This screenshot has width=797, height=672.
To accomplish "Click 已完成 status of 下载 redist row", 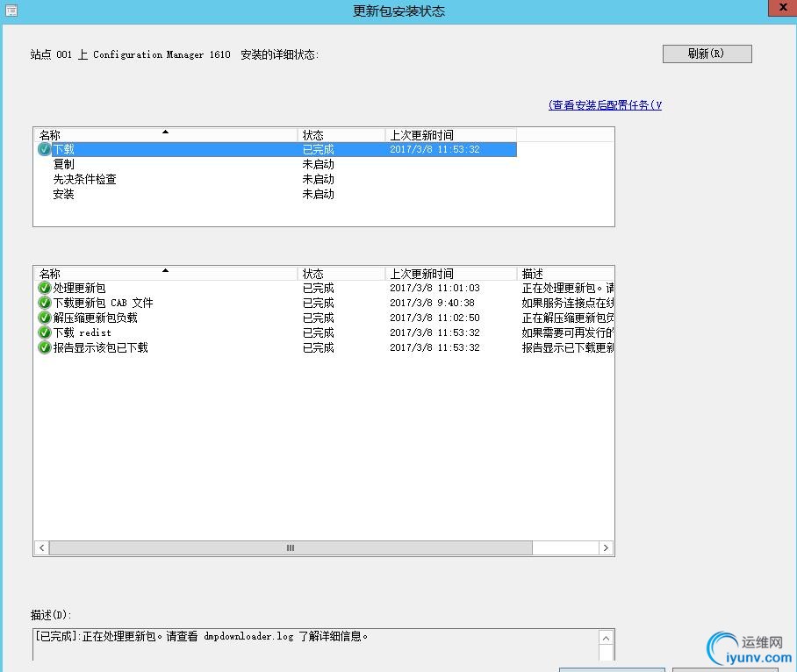I will [319, 332].
